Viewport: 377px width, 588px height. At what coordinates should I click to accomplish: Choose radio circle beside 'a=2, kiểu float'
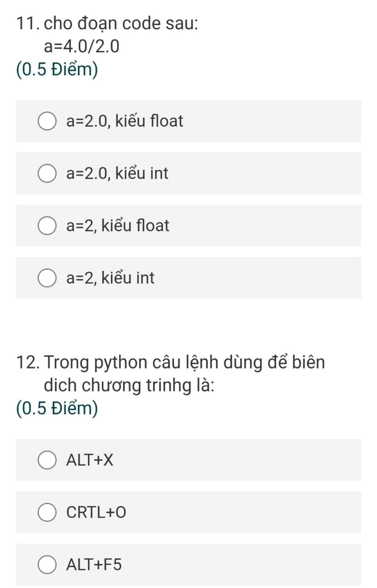(47, 226)
